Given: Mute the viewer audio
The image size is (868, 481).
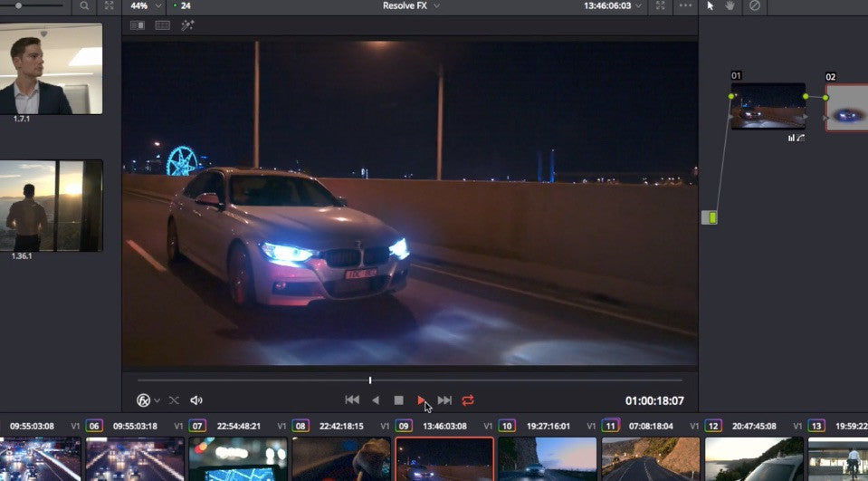Looking at the screenshot, I should point(196,400).
